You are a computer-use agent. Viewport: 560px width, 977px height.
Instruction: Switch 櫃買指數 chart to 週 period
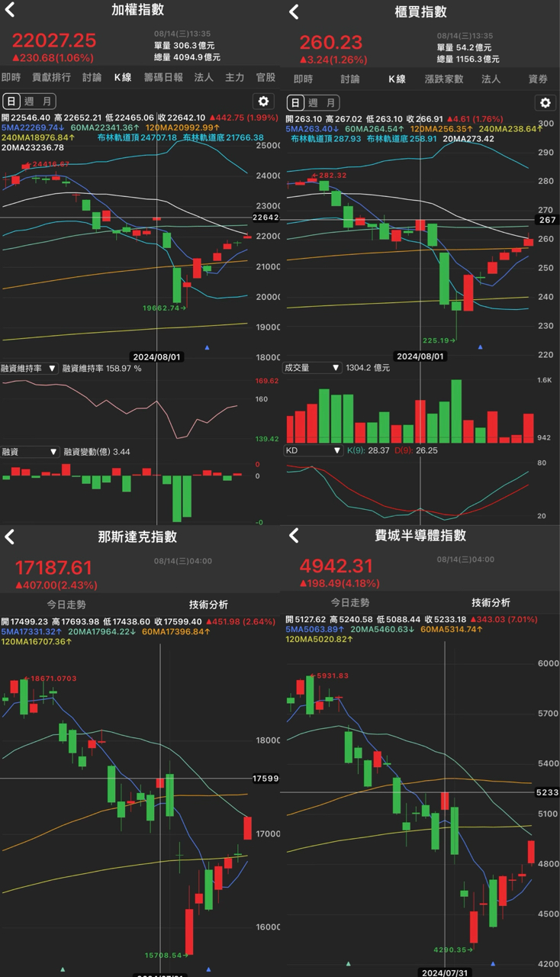click(314, 103)
